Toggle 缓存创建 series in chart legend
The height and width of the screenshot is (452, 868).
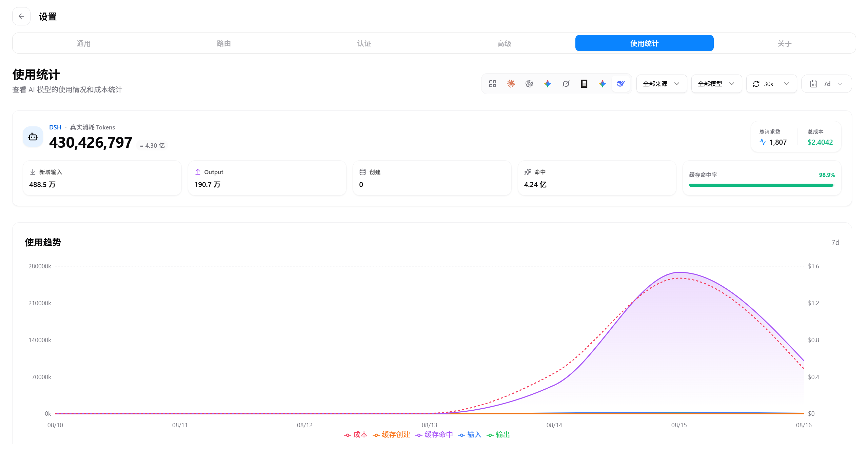(391, 435)
